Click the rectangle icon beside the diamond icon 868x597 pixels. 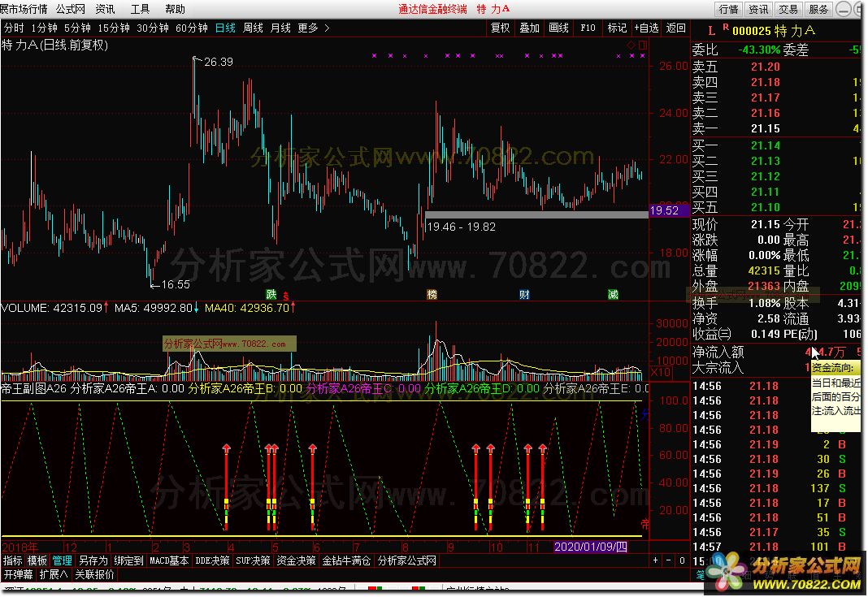[643, 44]
